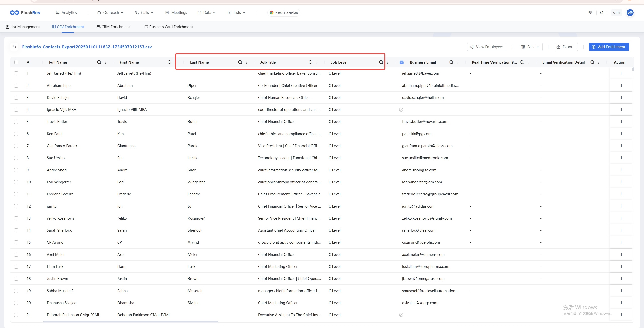This screenshot has width=644, height=328.
Task: Open Job Level column options menu
Action: pos(387,62)
